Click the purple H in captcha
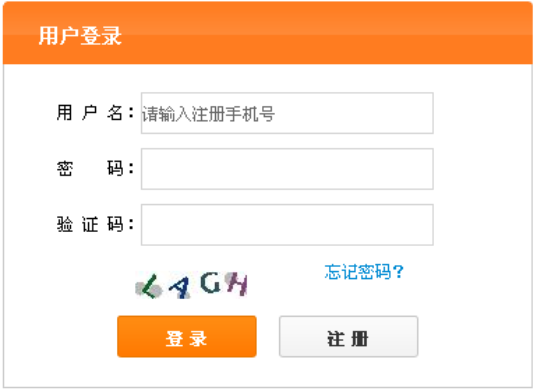The width and height of the screenshot is (537, 391). pyautogui.click(x=238, y=284)
